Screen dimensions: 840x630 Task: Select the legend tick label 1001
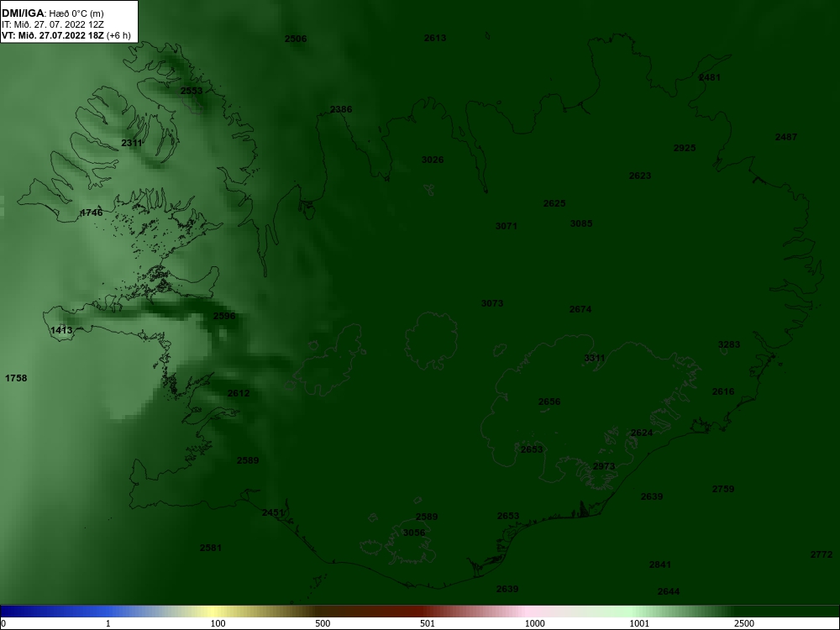click(639, 623)
